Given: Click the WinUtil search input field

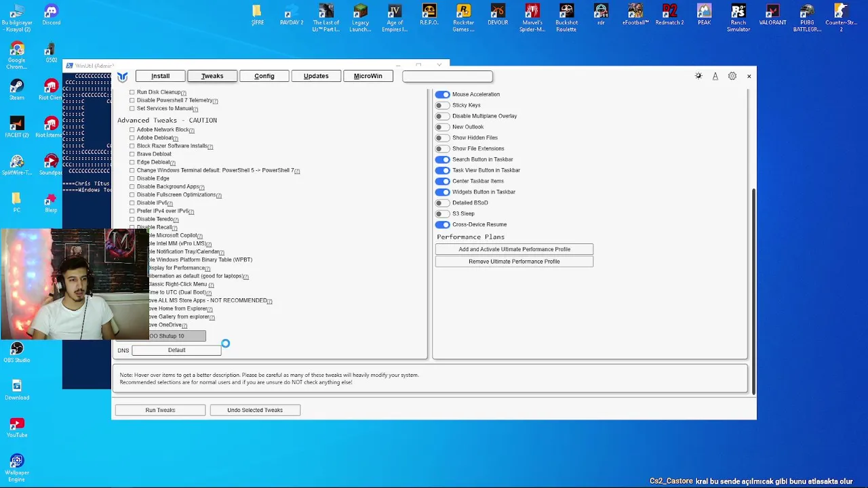Looking at the screenshot, I should [448, 76].
